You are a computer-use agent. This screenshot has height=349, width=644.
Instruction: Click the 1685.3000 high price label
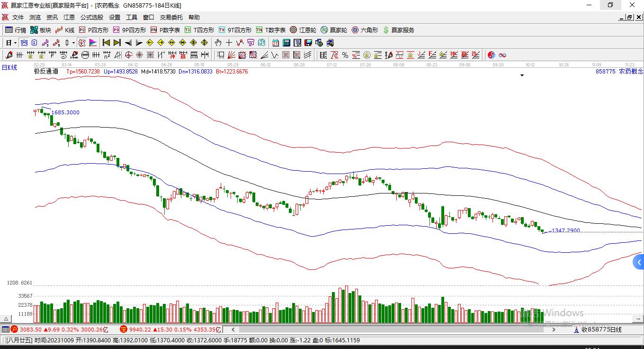(x=65, y=112)
